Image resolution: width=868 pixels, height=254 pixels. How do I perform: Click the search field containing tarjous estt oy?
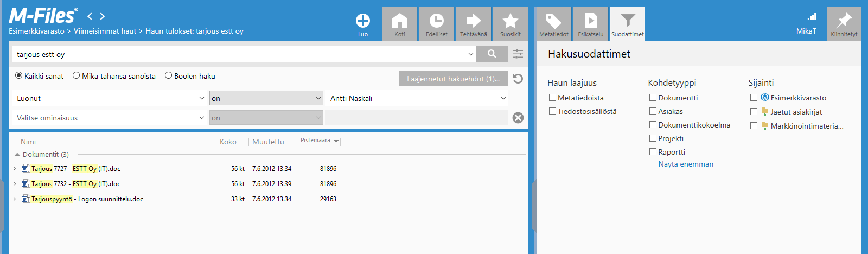[239, 54]
